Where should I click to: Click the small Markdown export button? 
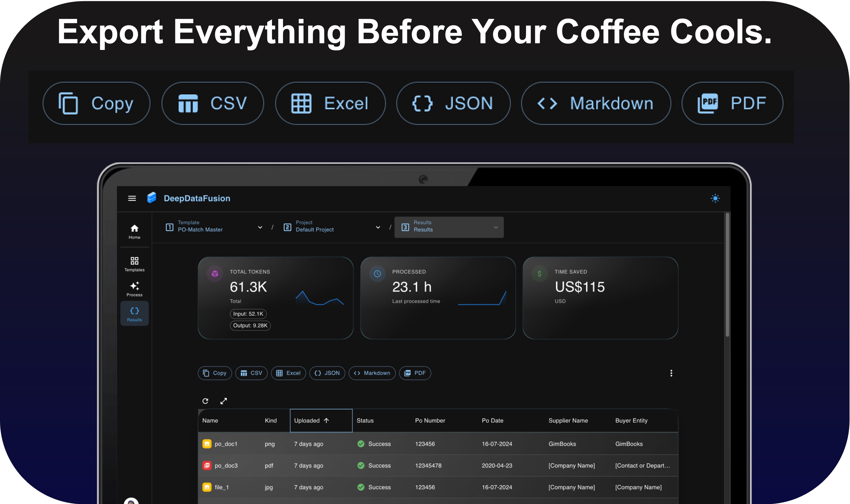[372, 373]
